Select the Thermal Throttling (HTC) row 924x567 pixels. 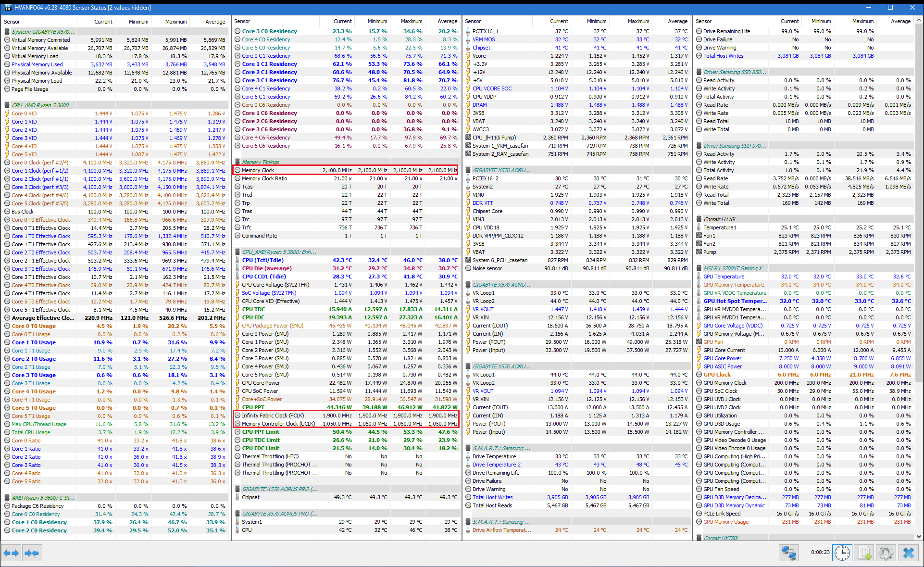pos(346,456)
